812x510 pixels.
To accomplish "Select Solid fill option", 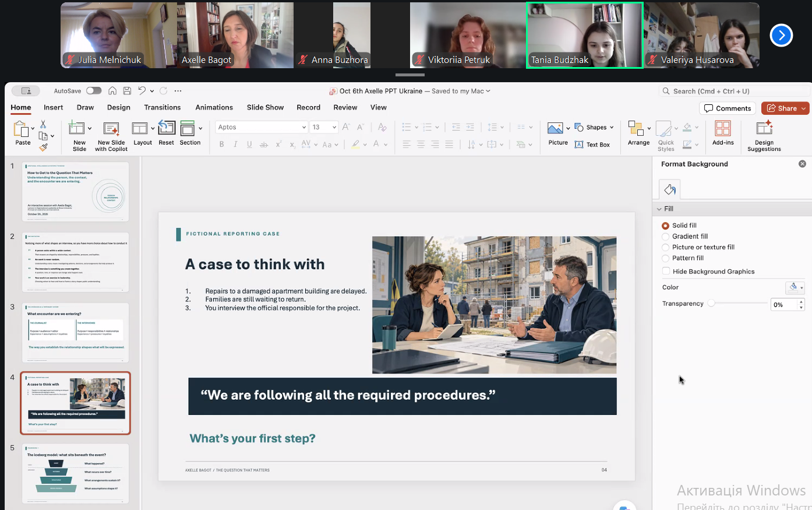I will pyautogui.click(x=665, y=226).
